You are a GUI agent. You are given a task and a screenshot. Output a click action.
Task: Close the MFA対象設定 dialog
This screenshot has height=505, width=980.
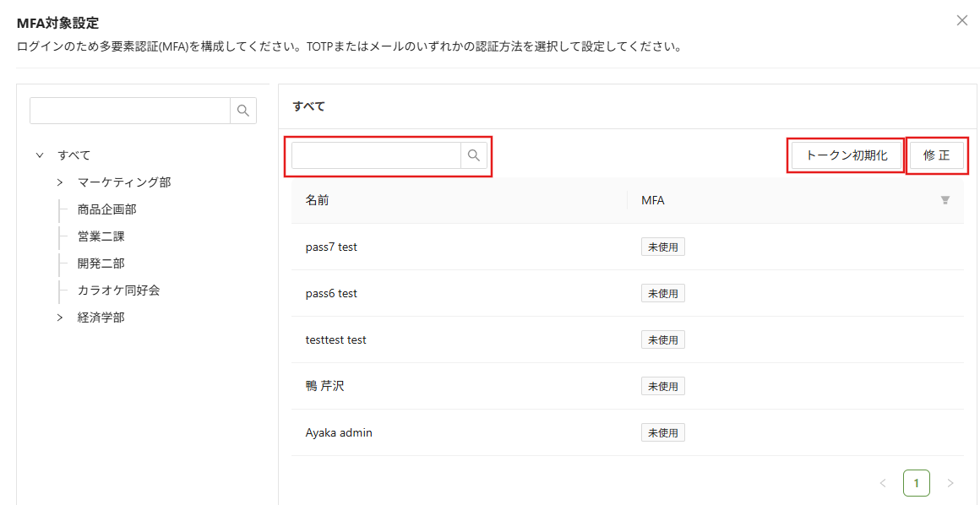point(961,20)
